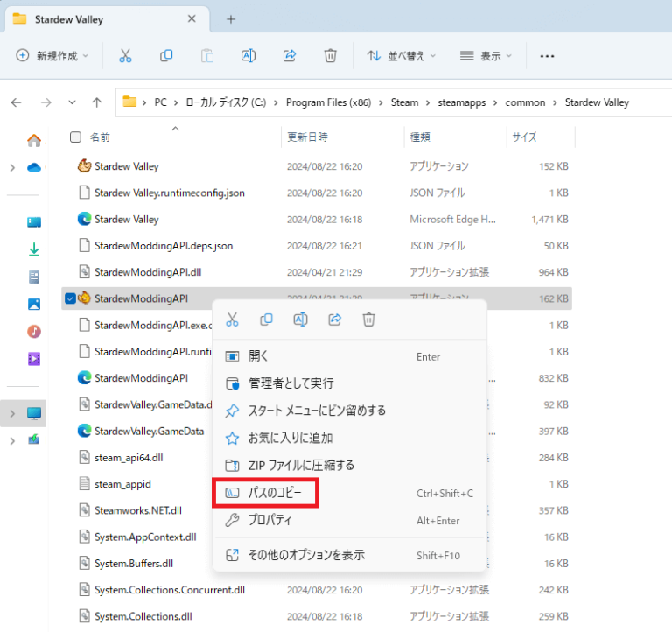Viewport: 672px width, 632px height.
Task: Click the Rename icon in top toolbar
Action: (248, 55)
